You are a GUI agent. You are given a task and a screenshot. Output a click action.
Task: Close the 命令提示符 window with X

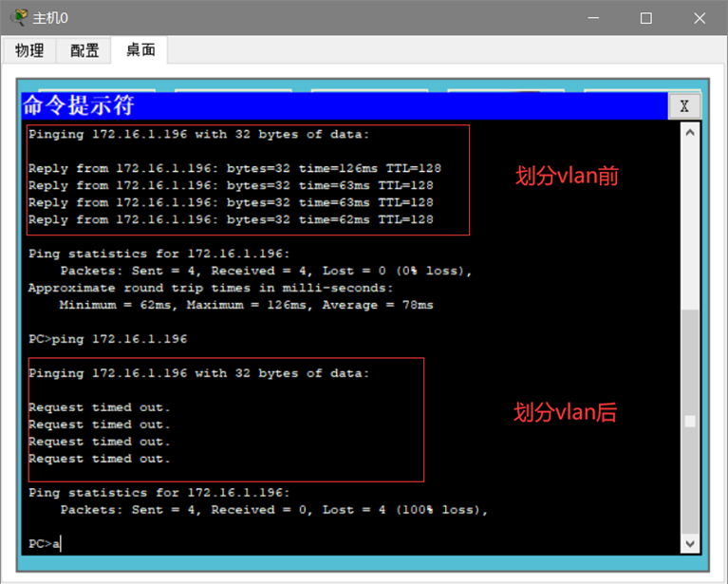pyautogui.click(x=684, y=106)
